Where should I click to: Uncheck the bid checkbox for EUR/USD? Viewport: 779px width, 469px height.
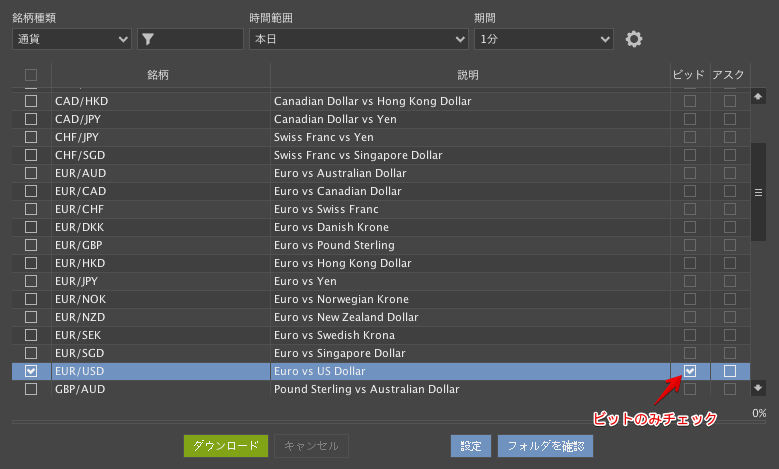click(x=689, y=371)
